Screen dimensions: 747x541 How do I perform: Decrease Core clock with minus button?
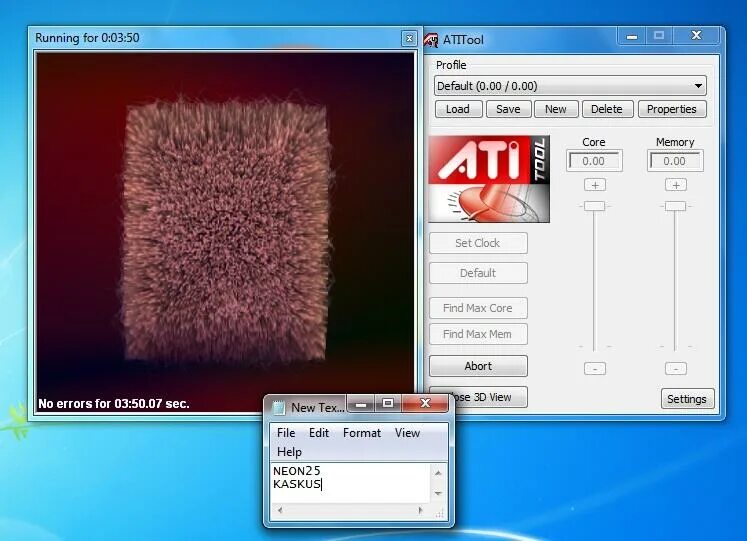(x=595, y=369)
